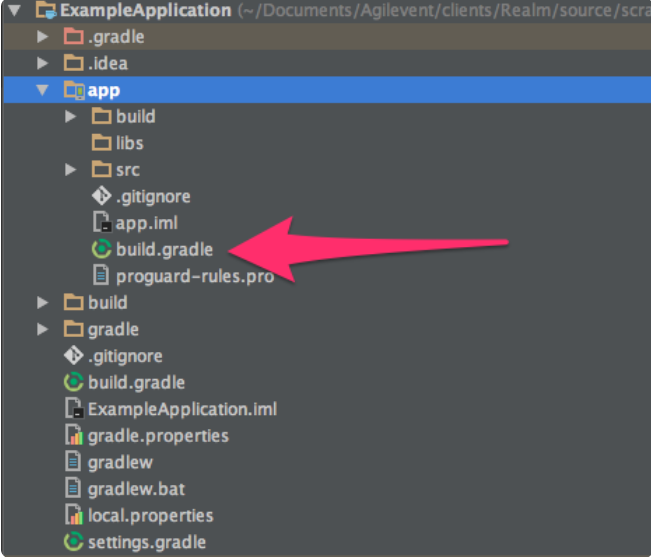Click the red .gradle folder icon
This screenshot has width=651, height=557.
click(73, 37)
